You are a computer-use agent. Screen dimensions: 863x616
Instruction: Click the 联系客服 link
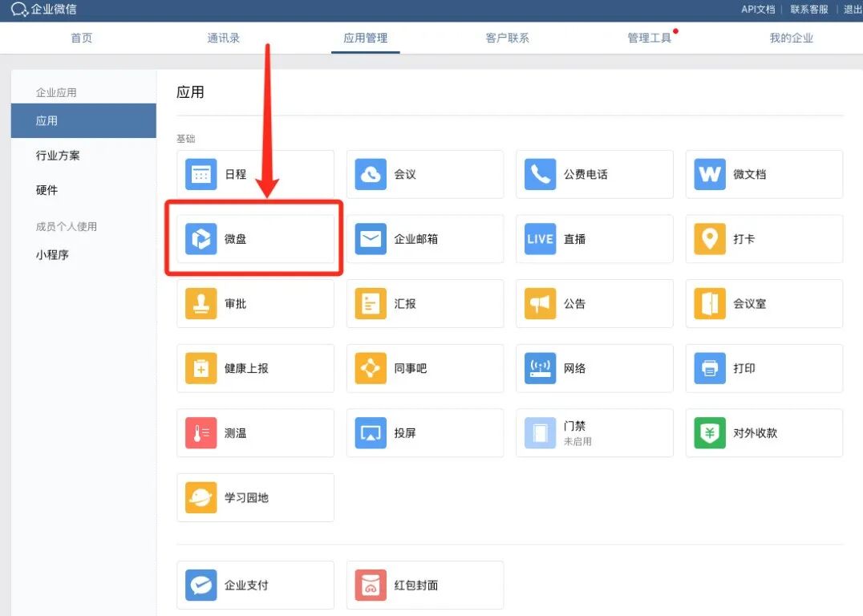click(x=809, y=10)
